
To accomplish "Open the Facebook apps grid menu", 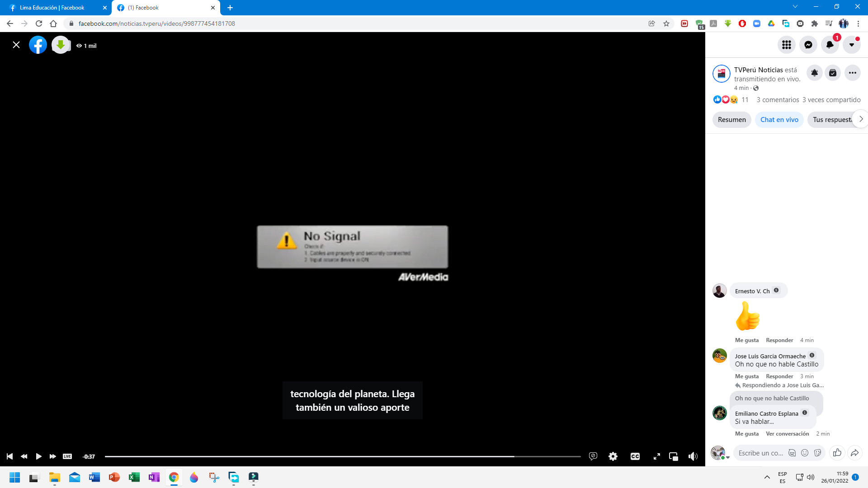I will [787, 45].
